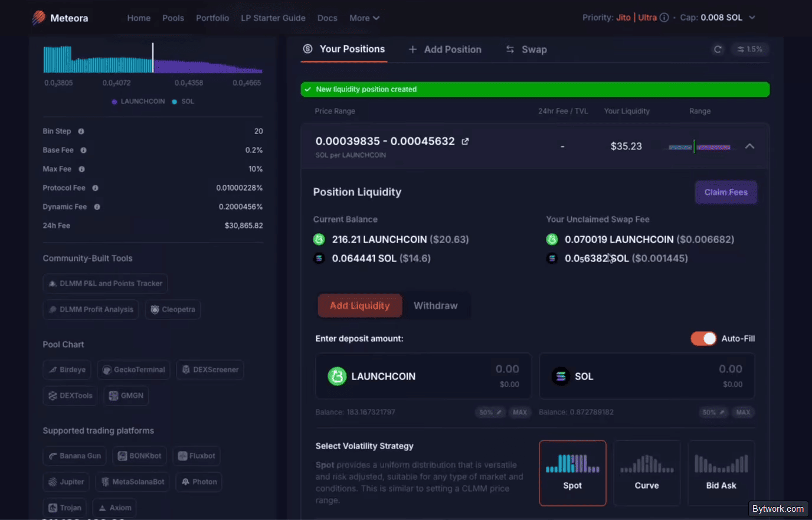Open external link icon beside price range
Viewport: 812px width, 520px height.
465,141
